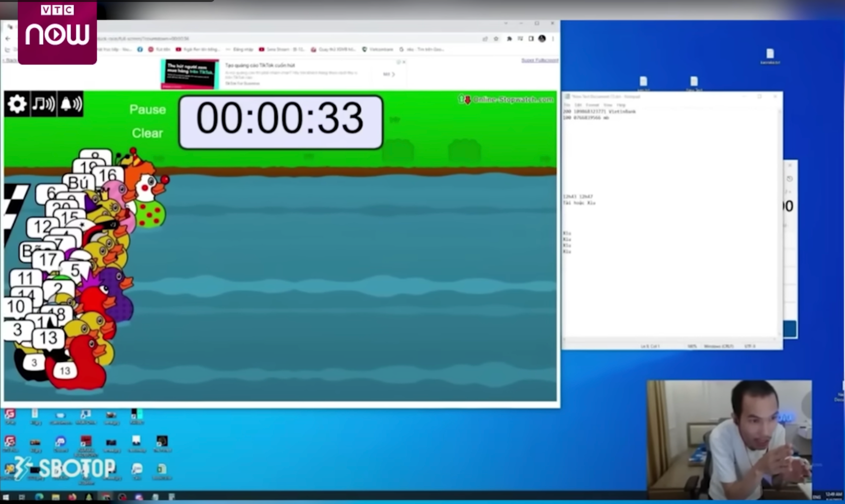This screenshot has width=845, height=504.
Task: Open the text file on top-right desktop
Action: click(770, 56)
